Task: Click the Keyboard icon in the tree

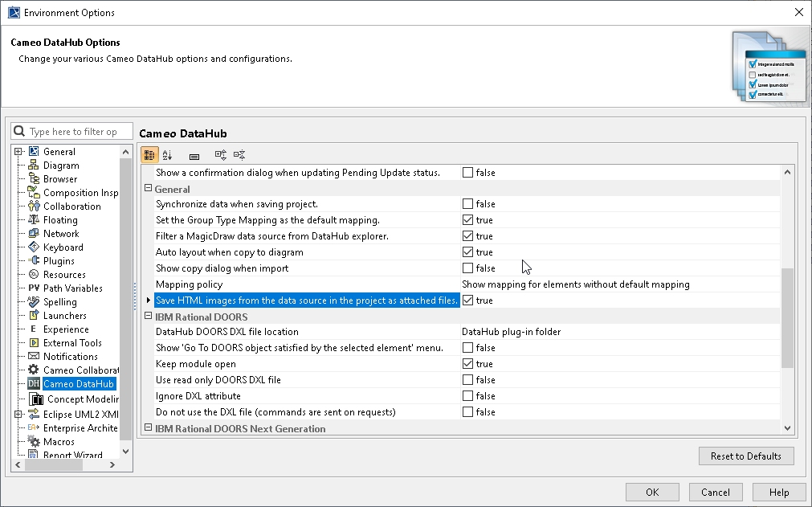Action: (34, 247)
